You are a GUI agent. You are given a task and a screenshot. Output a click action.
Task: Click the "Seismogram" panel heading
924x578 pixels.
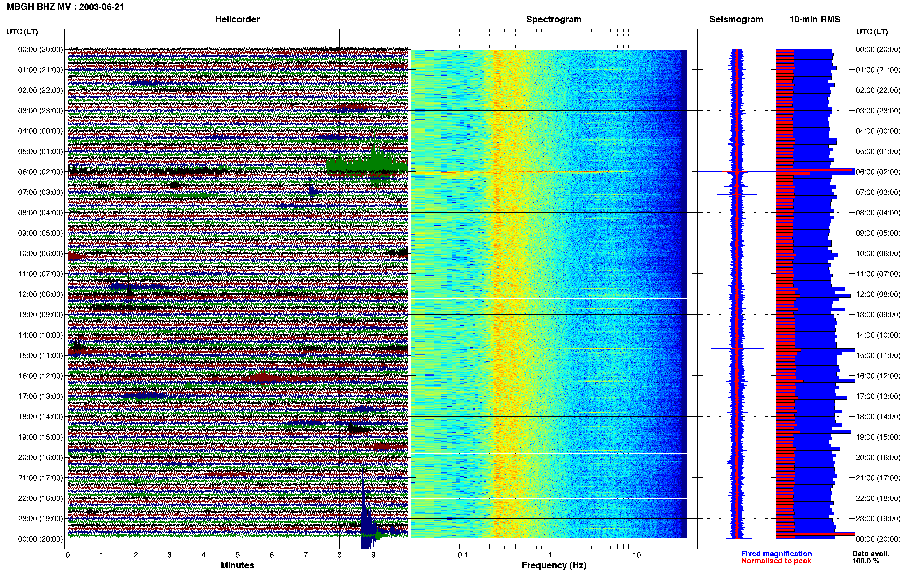[x=736, y=20]
